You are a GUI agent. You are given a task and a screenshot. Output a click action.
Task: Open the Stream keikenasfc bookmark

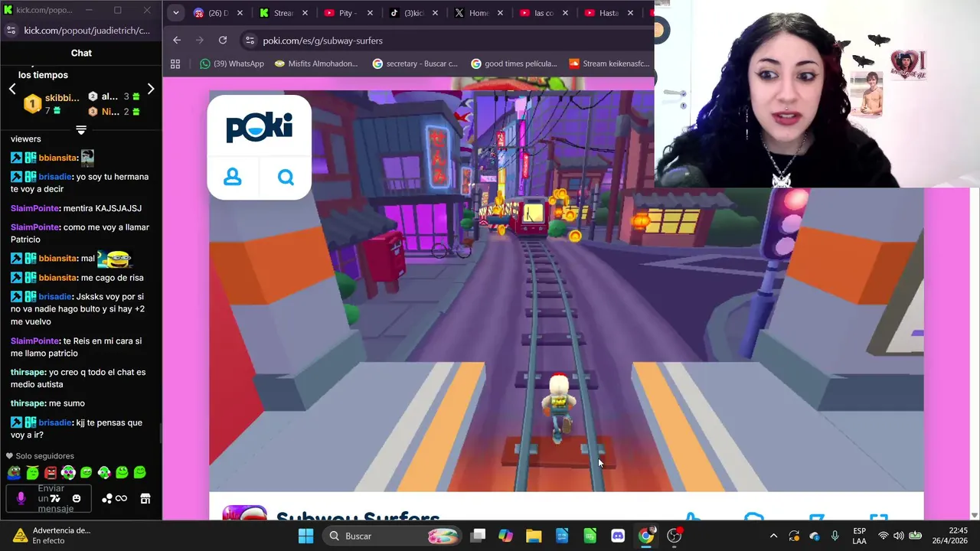pyautogui.click(x=609, y=64)
